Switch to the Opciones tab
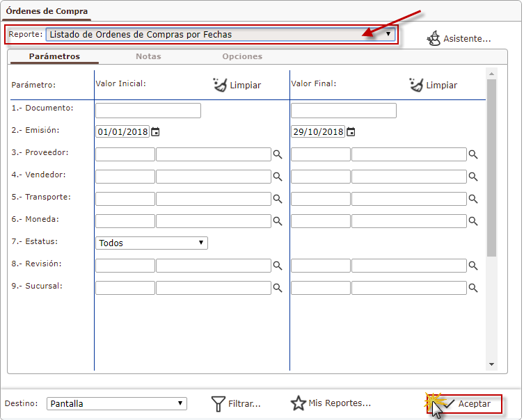Screen dimensions: 524x420 pyautogui.click(x=242, y=56)
